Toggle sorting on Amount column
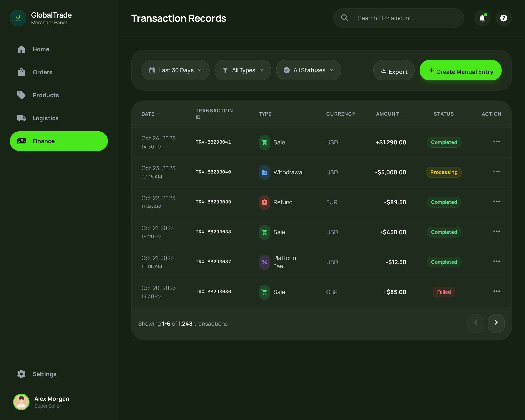525x420 pixels. pos(403,114)
